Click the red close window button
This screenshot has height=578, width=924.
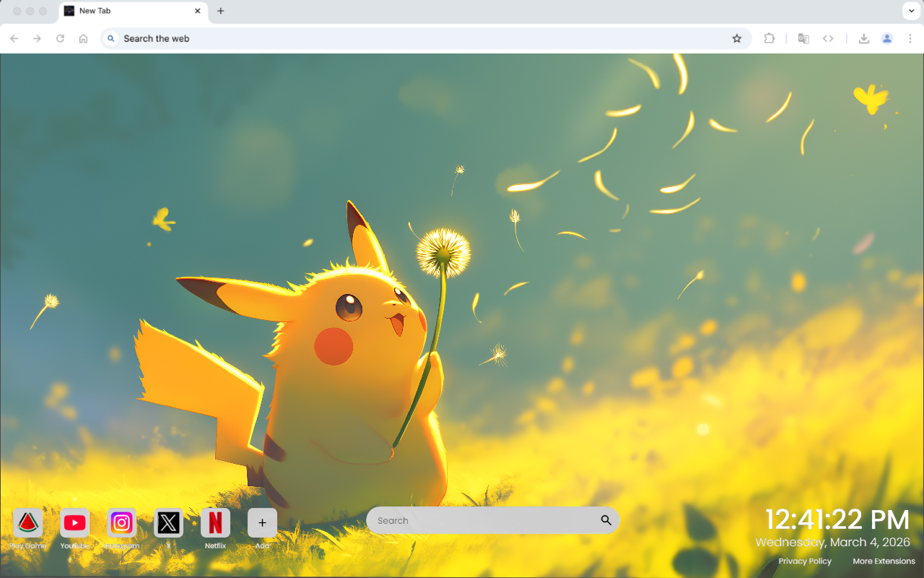click(17, 11)
